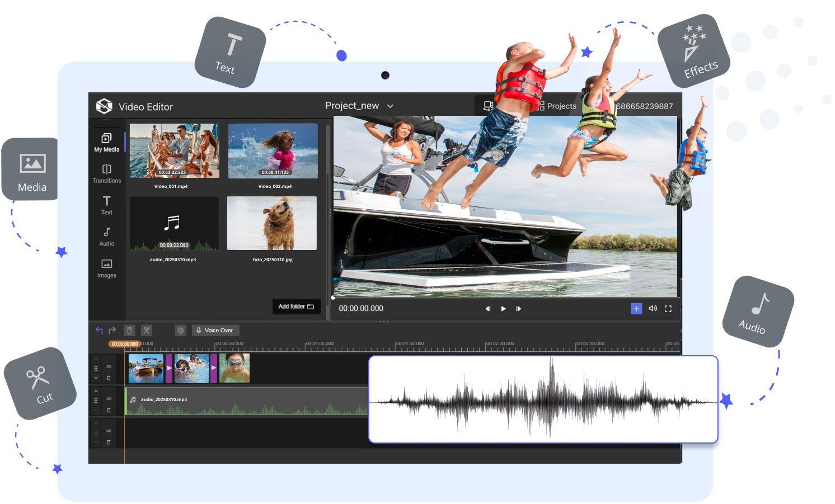Select the cut/split tool in the timeline toolbar

147,331
